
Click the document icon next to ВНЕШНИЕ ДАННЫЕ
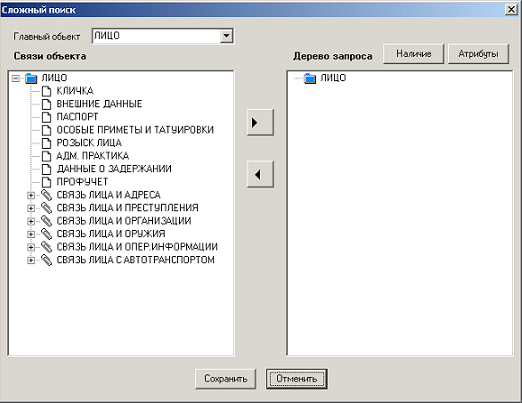[x=46, y=104]
